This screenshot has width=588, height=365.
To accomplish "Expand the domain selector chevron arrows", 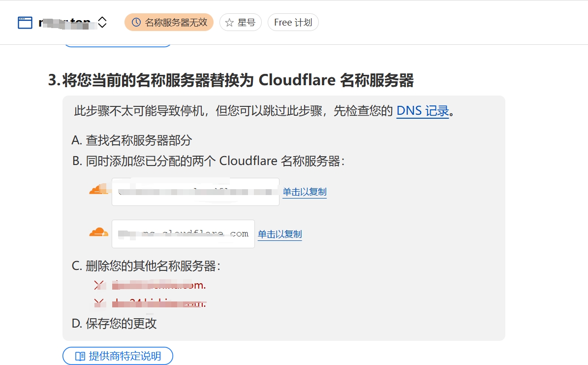I will coord(102,23).
